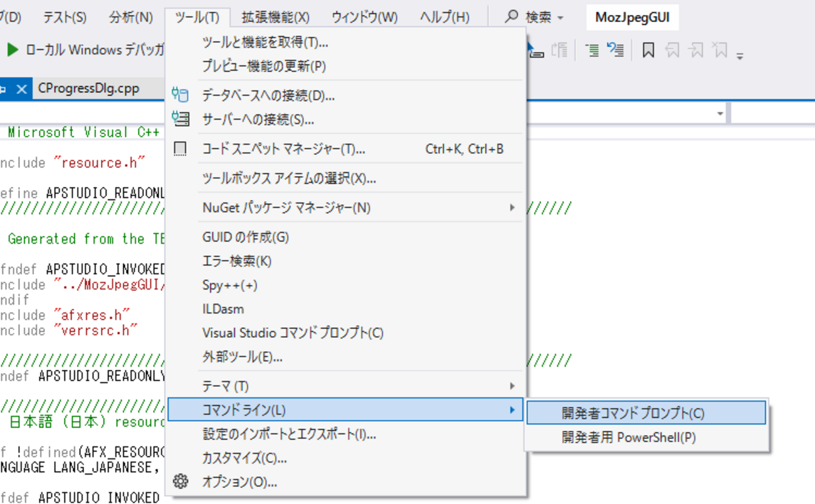Viewport: 815px width, 504px height.
Task: Select GUID の作成(G)
Action: (x=345, y=238)
